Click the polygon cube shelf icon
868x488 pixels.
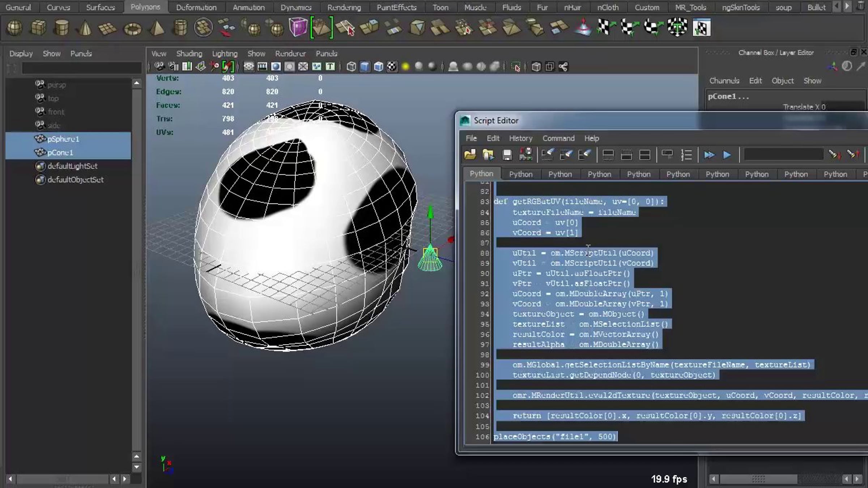point(38,28)
